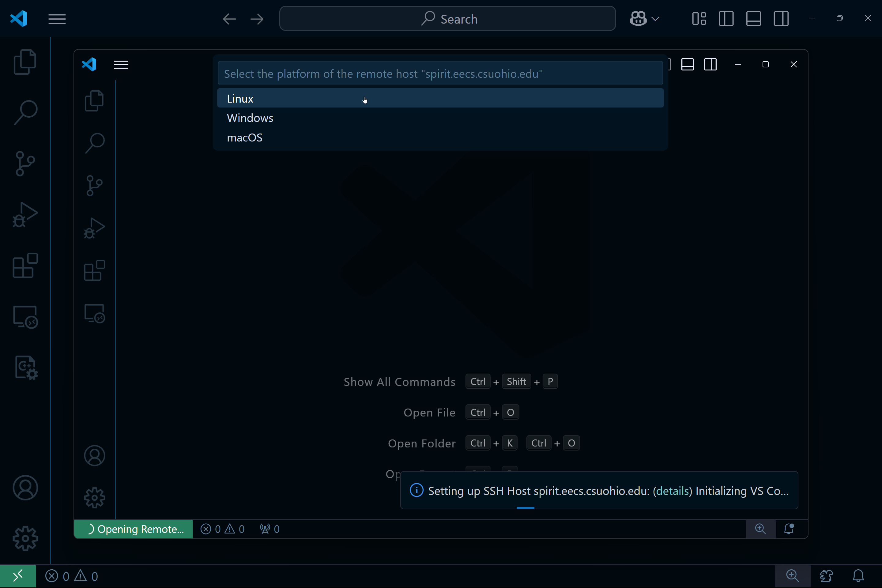Minimize the inner remote window
Screen dimensions: 882x588
pos(738,65)
